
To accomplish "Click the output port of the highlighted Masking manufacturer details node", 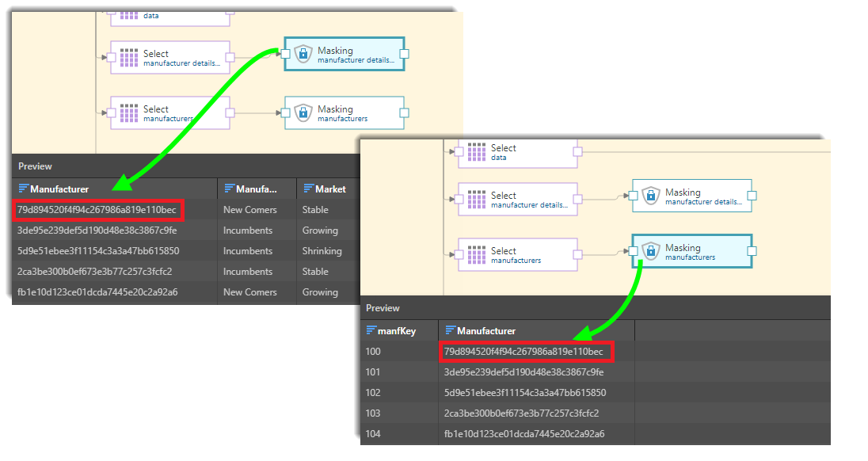I will pos(404,54).
